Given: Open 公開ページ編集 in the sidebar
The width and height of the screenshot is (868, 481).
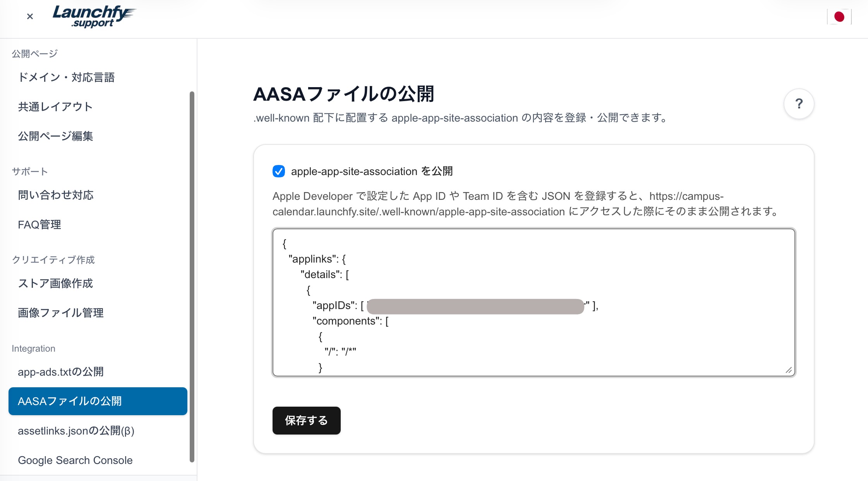Looking at the screenshot, I should pos(55,136).
